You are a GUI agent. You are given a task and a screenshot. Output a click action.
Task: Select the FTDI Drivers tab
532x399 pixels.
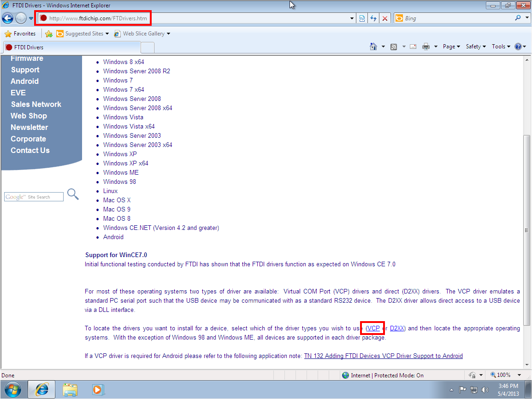[71, 47]
